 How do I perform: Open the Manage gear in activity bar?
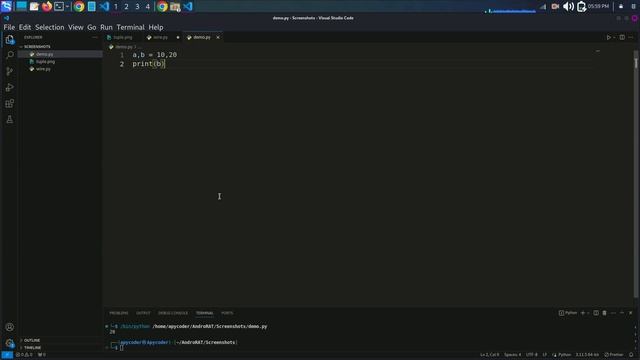pyautogui.click(x=10, y=343)
